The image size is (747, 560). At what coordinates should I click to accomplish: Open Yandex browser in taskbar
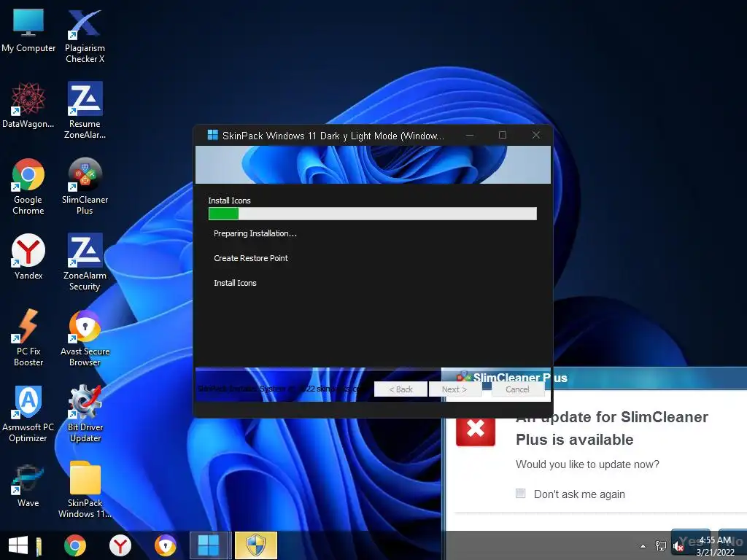[x=120, y=545]
